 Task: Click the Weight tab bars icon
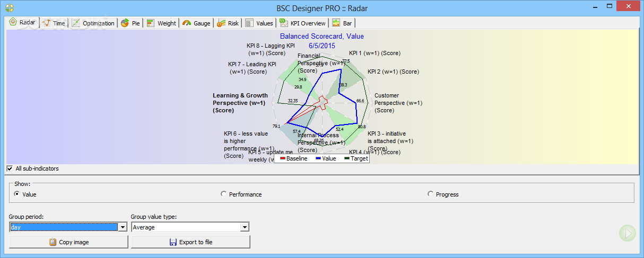click(x=151, y=23)
